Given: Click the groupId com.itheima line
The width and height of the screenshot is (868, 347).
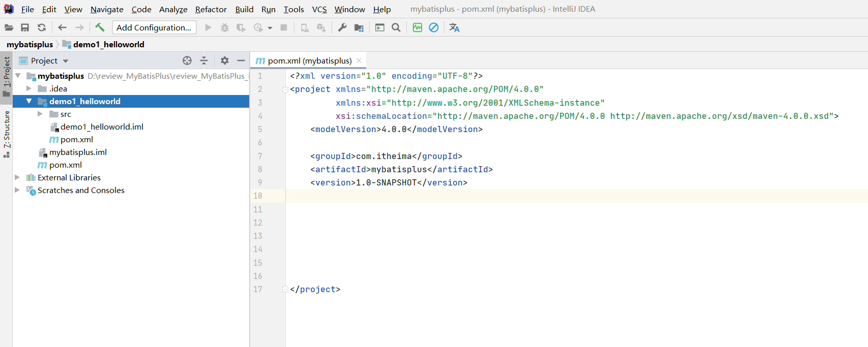Looking at the screenshot, I should point(386,156).
